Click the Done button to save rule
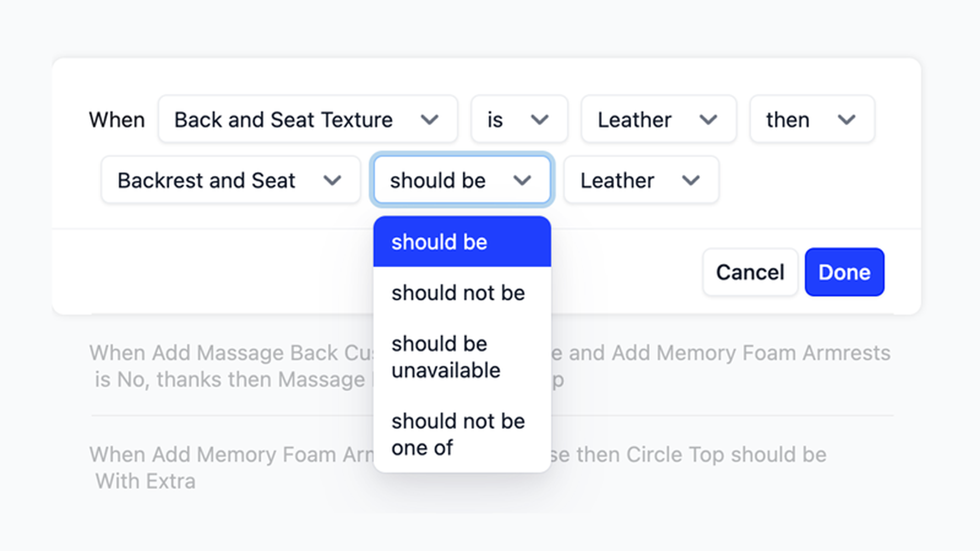 (843, 272)
